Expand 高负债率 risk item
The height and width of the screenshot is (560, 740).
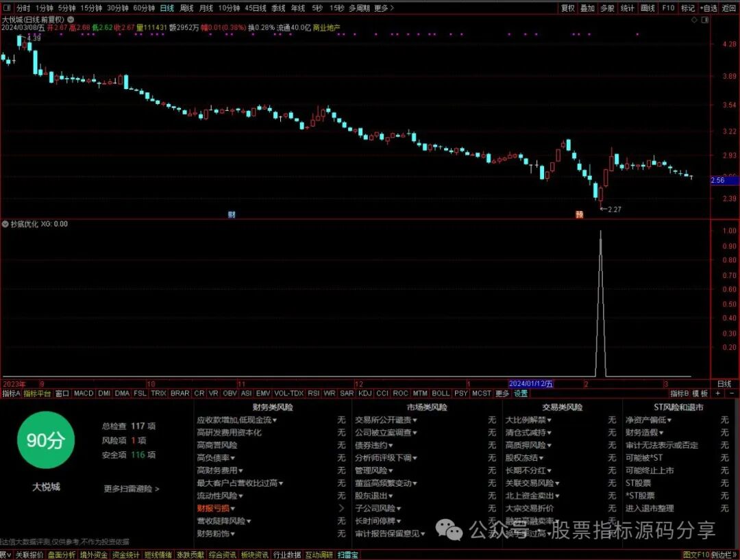tap(216, 458)
